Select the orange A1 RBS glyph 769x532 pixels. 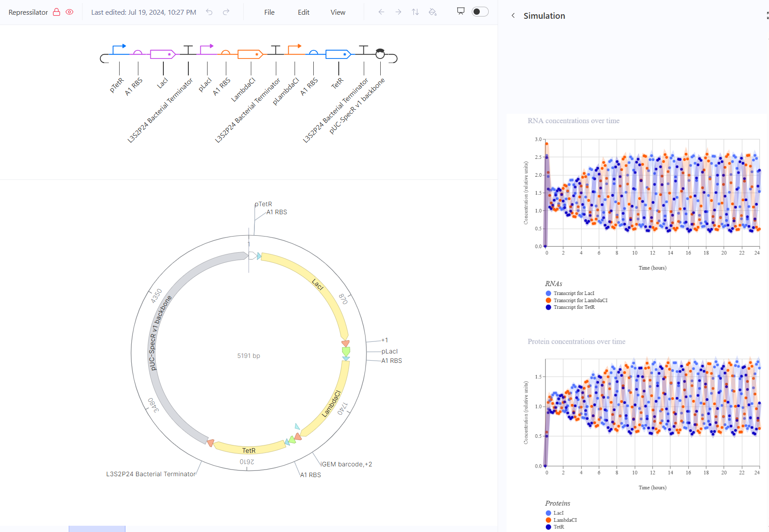pyautogui.click(x=226, y=53)
